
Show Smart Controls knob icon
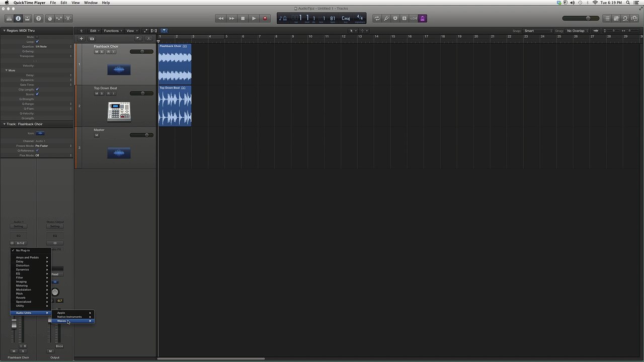coord(49,19)
